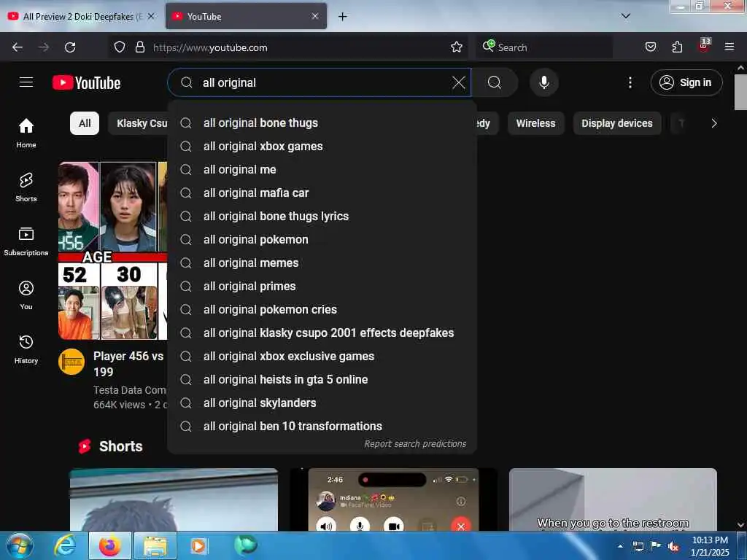Choose suggestion all original primes
Screen dimensions: 747x560
(322, 286)
